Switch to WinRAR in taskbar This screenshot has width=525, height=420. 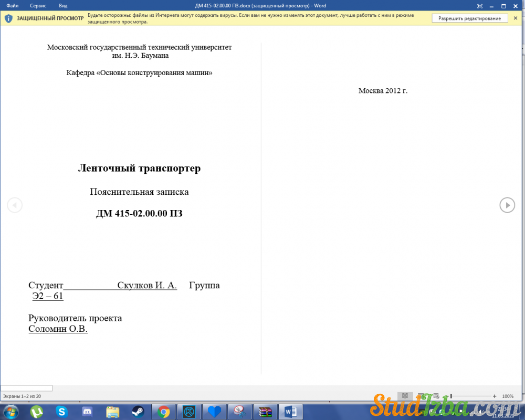coord(265,412)
